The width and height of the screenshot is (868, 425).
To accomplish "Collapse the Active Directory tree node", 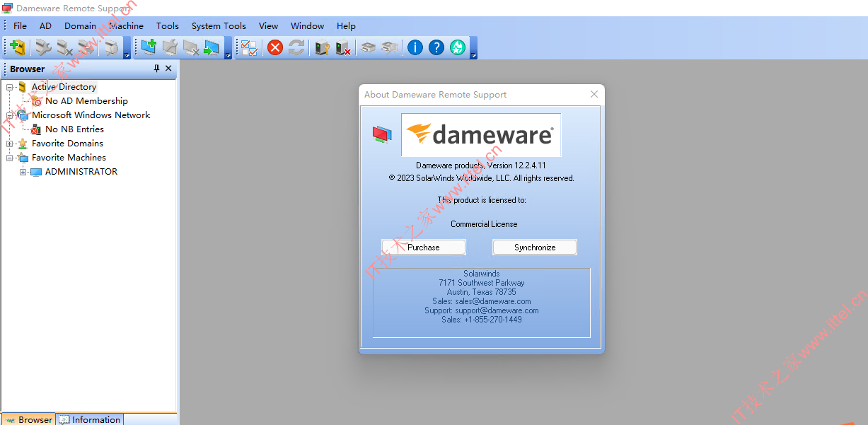I will (10, 87).
